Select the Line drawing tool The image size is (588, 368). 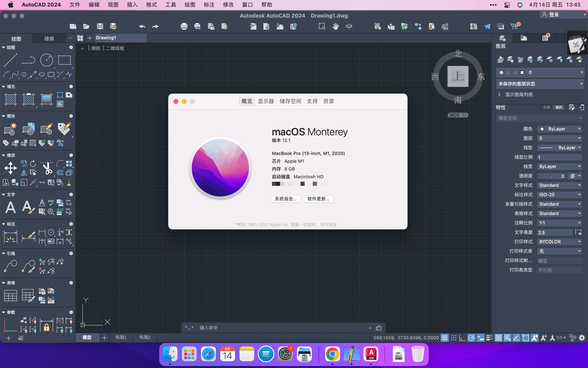10,60
